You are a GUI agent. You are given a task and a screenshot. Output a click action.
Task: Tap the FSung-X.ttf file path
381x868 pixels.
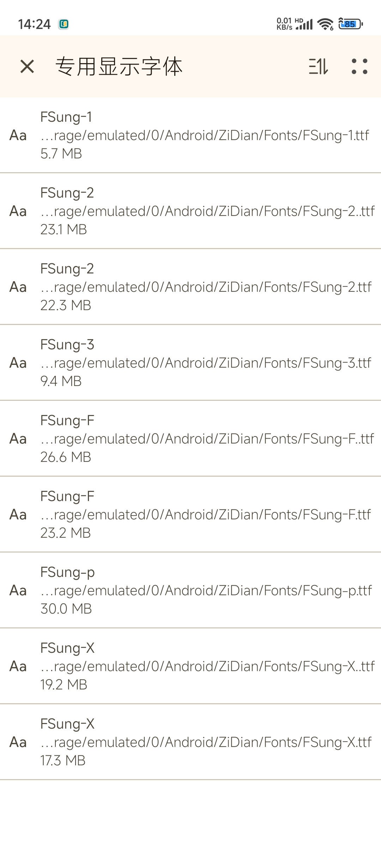(x=206, y=742)
